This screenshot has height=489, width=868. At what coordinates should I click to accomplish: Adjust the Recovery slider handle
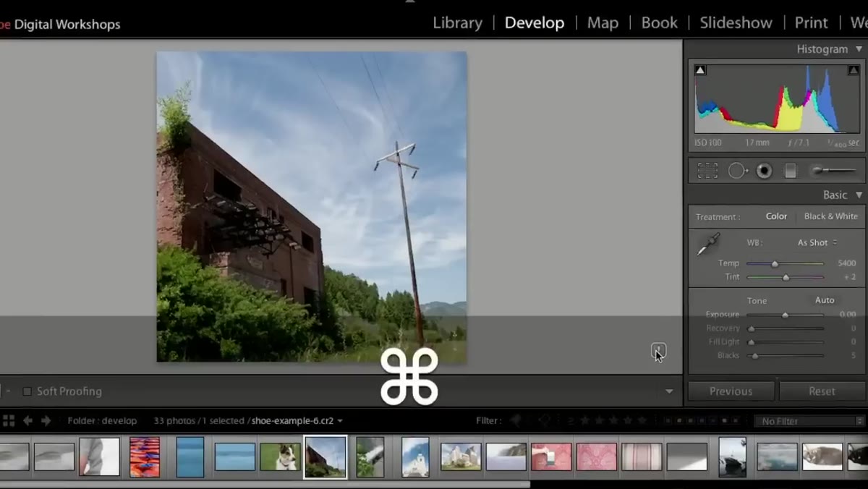(751, 328)
